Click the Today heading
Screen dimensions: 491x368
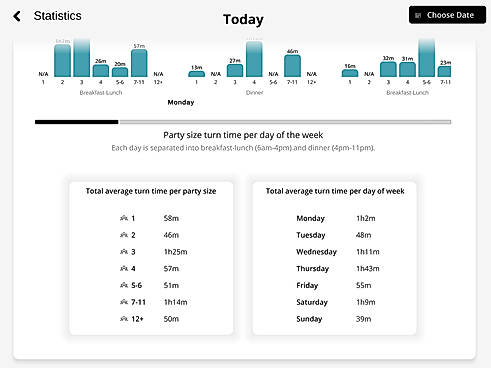coord(243,19)
